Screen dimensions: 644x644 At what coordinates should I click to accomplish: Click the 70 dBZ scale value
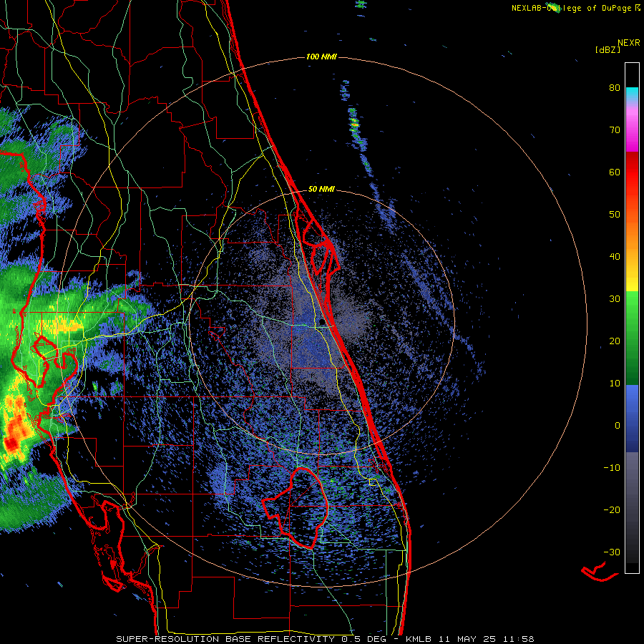(x=615, y=130)
